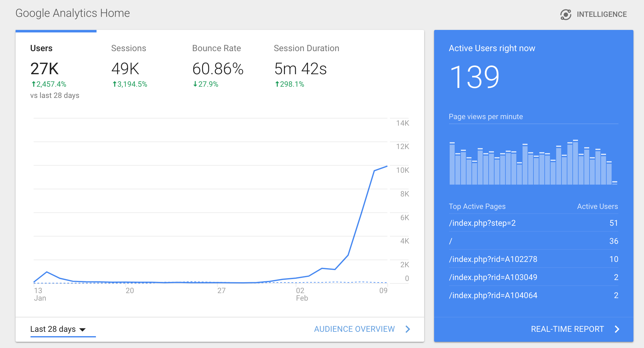Open the Intelligence icon

point(566,14)
